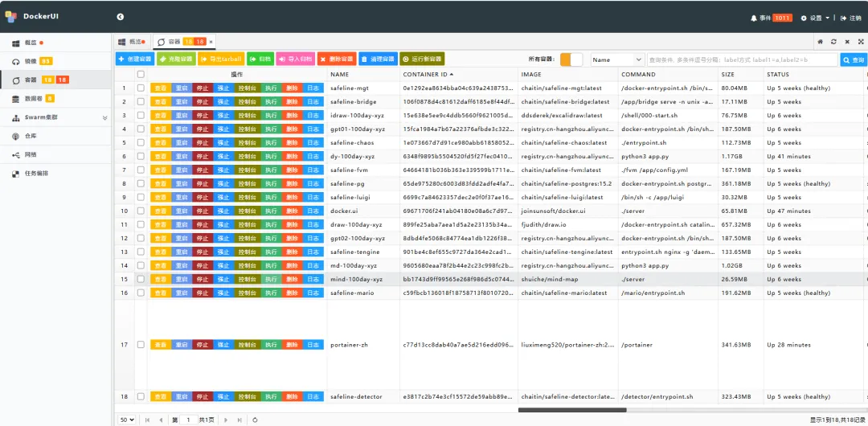
Task: Open the 任务编排 sidebar item
Action: 56,174
